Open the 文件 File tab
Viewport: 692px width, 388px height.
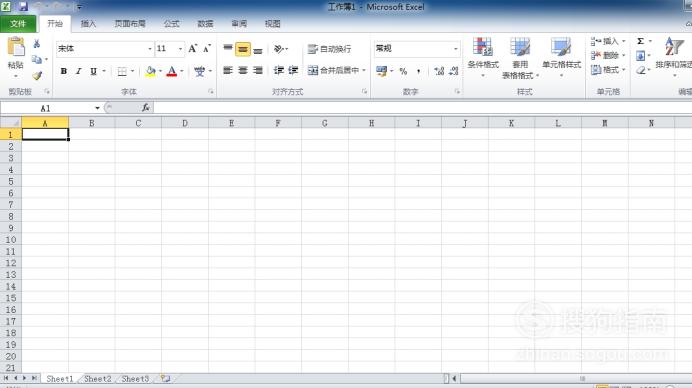tap(18, 23)
